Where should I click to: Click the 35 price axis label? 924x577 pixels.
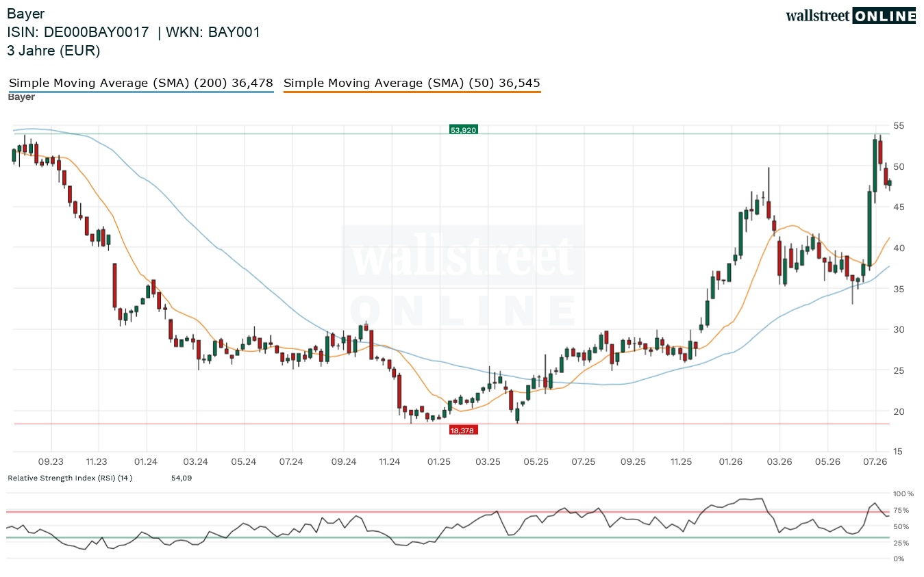click(899, 289)
